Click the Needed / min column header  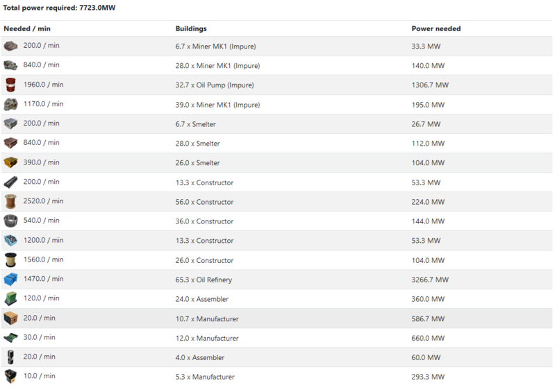(x=27, y=28)
